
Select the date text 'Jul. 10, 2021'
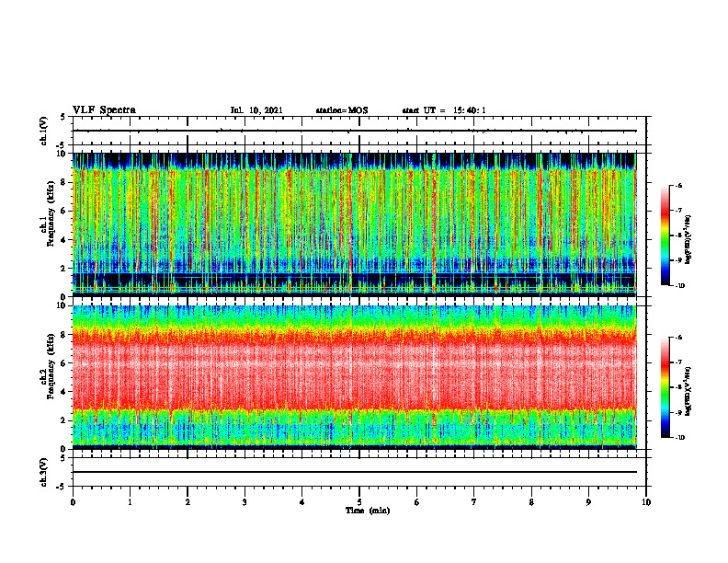click(256, 110)
